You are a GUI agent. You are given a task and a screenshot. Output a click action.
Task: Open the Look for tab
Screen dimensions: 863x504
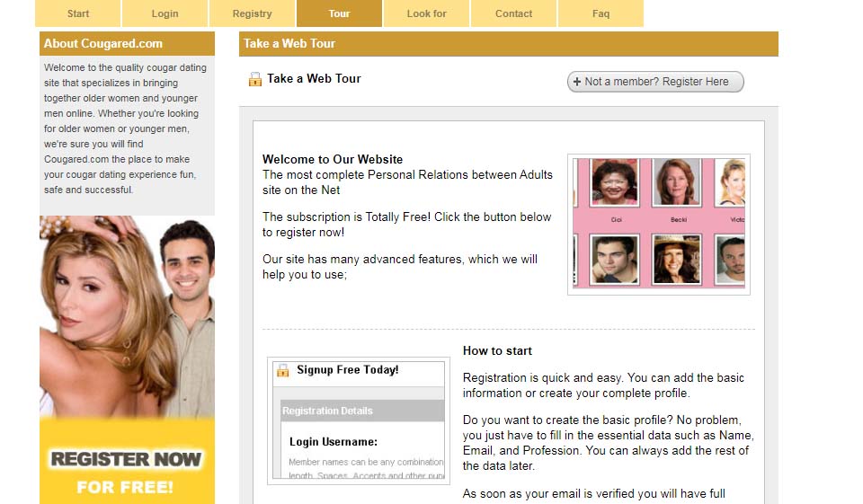[x=426, y=13]
